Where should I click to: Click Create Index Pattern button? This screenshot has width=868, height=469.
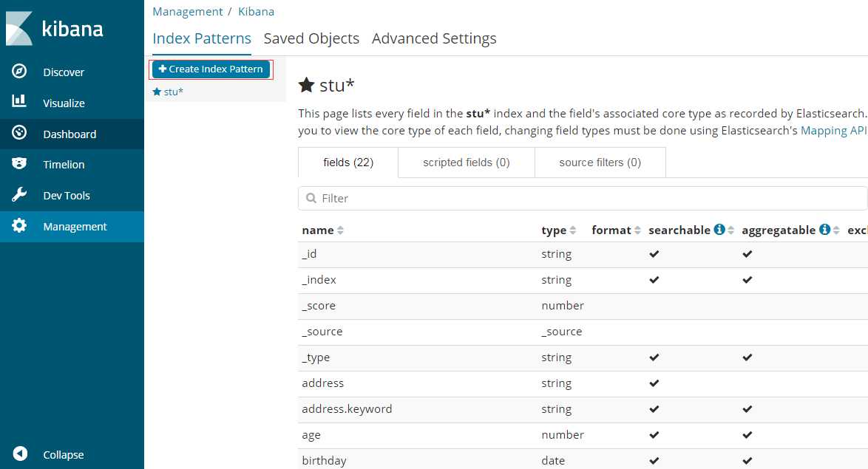click(211, 69)
